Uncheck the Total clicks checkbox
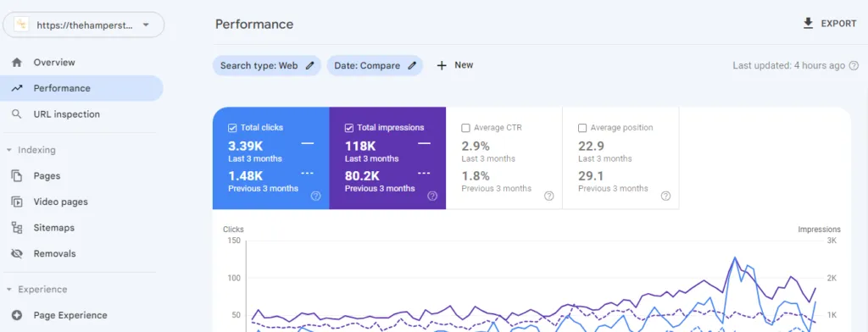 (x=232, y=128)
